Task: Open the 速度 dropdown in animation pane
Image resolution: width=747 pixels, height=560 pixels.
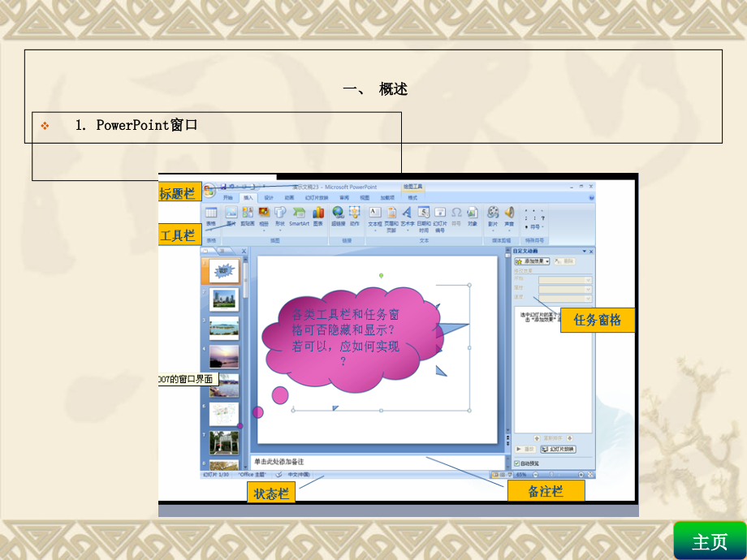Action: pyautogui.click(x=565, y=298)
